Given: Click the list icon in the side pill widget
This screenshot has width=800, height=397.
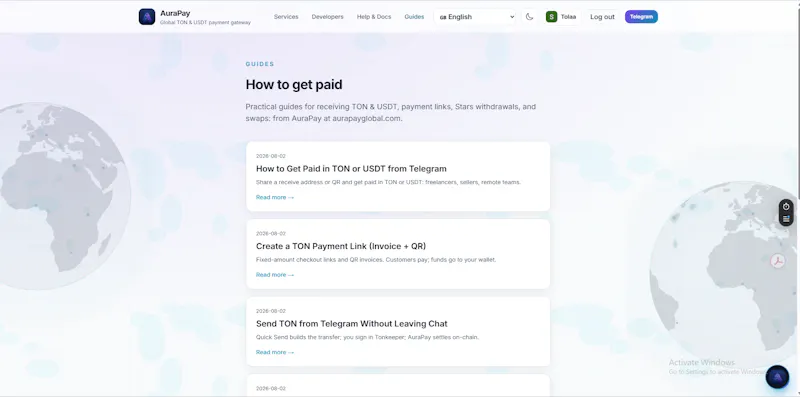Looking at the screenshot, I should pyautogui.click(x=786, y=219).
